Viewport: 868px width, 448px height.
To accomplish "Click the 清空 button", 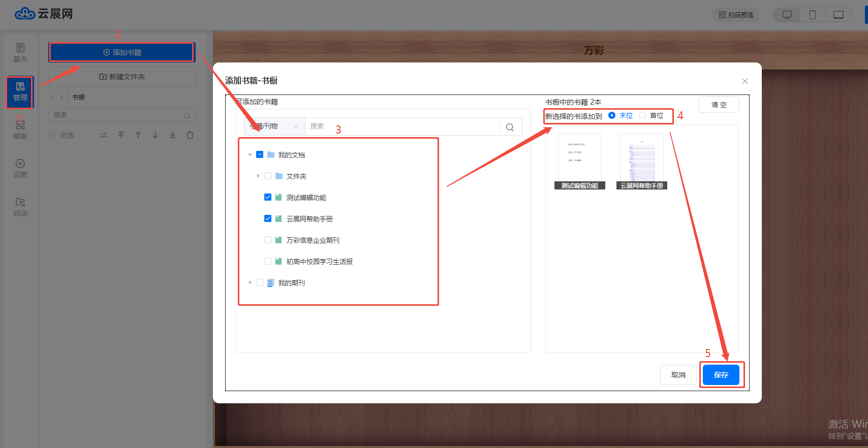I will (x=719, y=105).
